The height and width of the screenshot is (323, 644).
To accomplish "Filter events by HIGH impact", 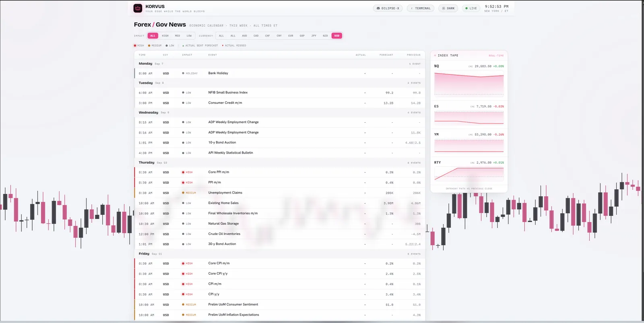I will click(165, 36).
